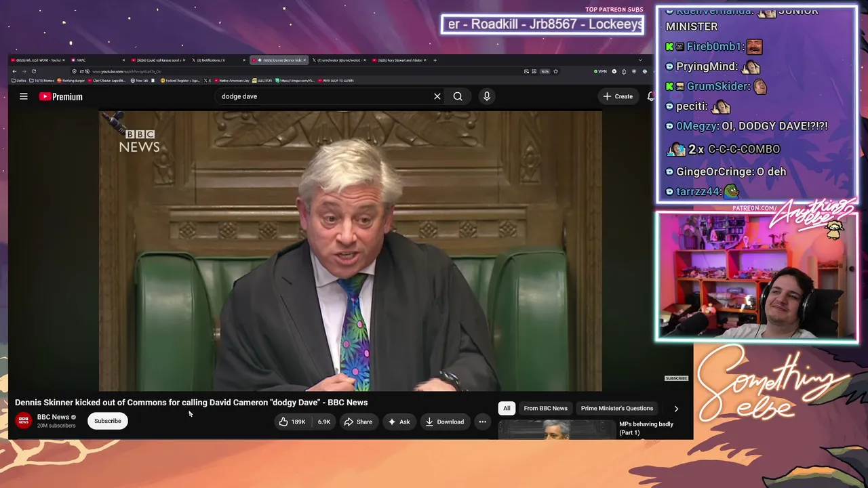Clear the 'dodge dave' search text
This screenshot has width=868, height=488.
click(x=437, y=96)
